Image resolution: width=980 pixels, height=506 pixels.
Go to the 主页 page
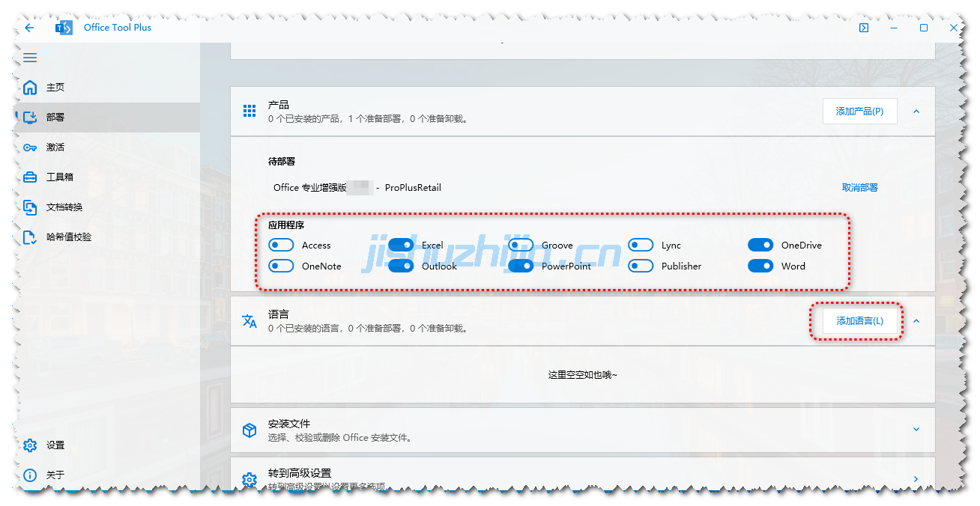point(107,88)
